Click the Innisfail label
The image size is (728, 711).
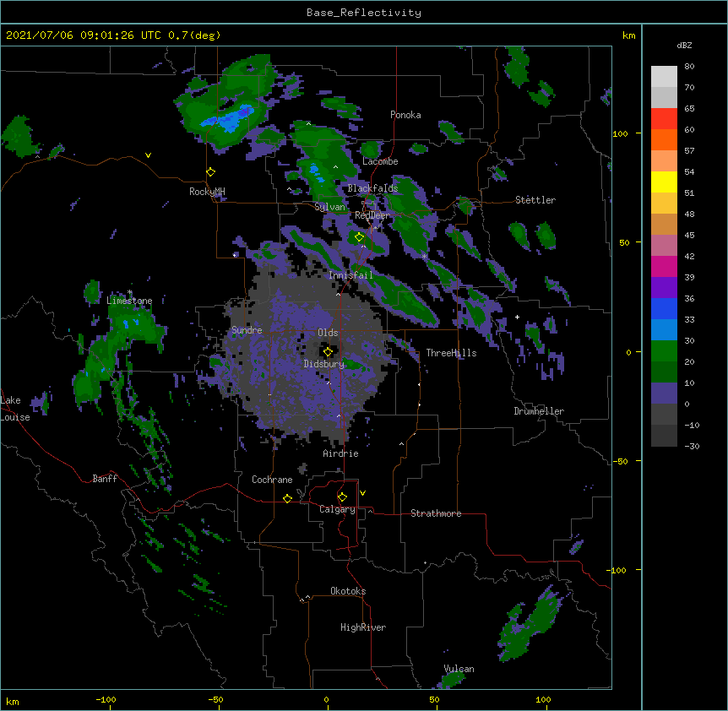(350, 275)
